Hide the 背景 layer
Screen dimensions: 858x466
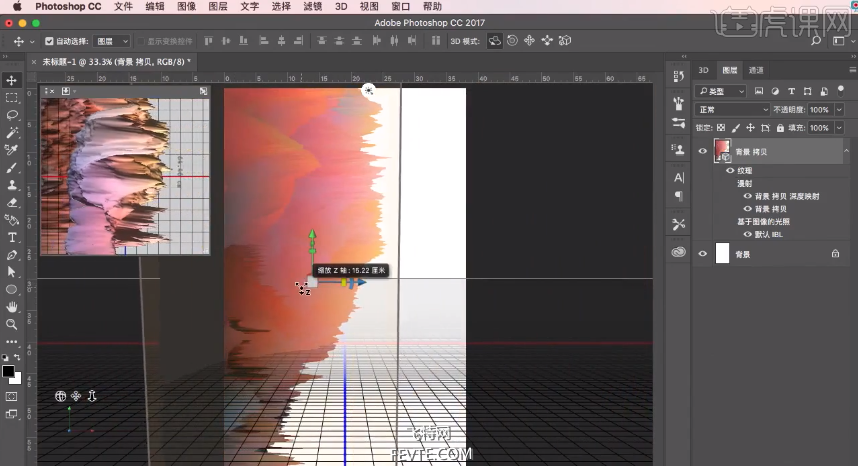(703, 254)
